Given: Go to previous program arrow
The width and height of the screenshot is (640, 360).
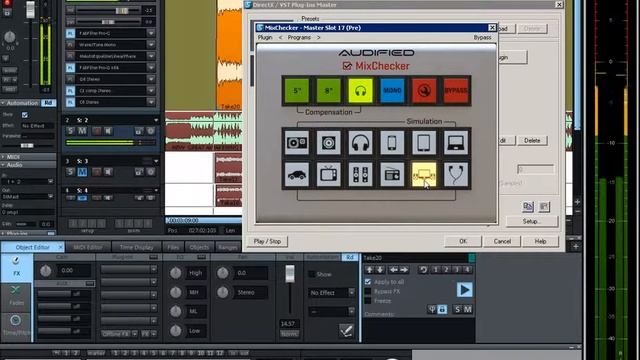Looking at the screenshot, I should 280,37.
